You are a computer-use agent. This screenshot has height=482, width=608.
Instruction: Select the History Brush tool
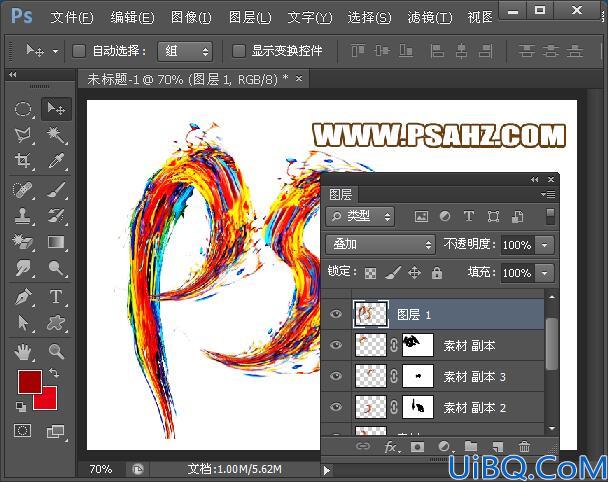pos(56,216)
